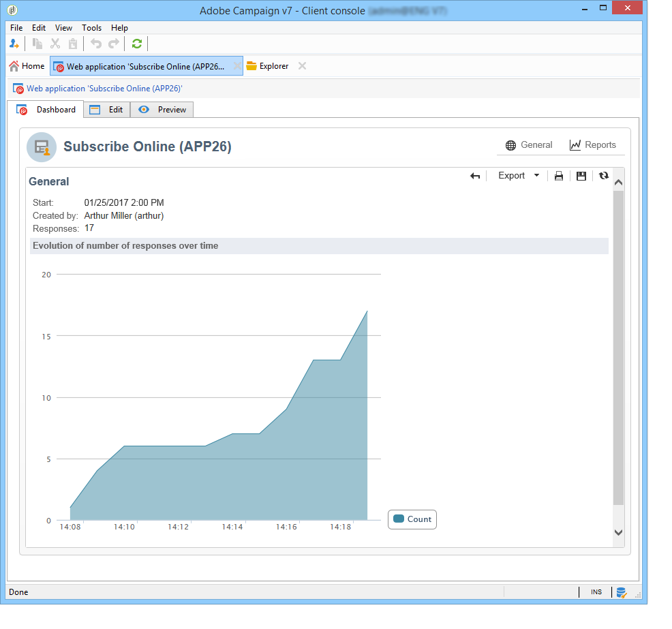Viewport: 672px width, 629px height.
Task: Open the File menu
Action: point(16,28)
